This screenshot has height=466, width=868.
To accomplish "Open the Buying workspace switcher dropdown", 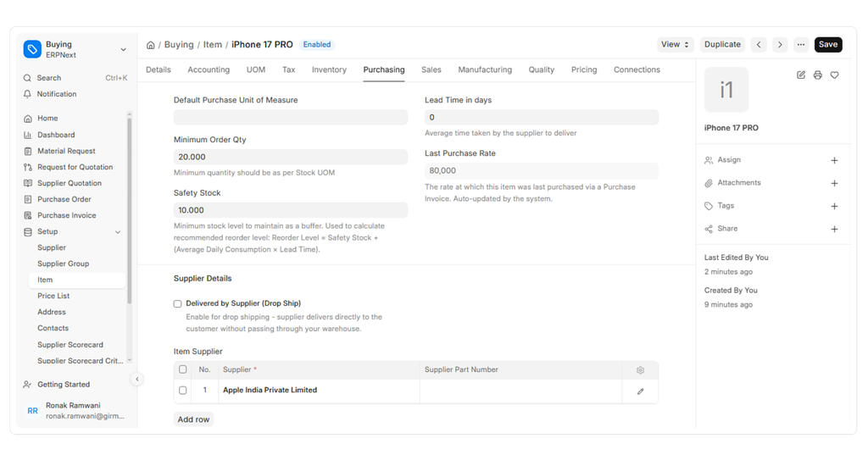I will tap(124, 49).
